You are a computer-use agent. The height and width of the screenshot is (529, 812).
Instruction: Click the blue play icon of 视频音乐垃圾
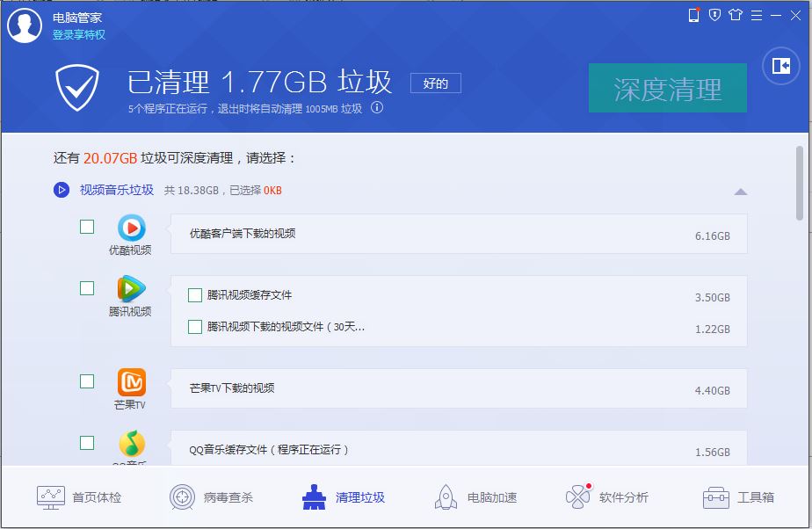(62, 190)
